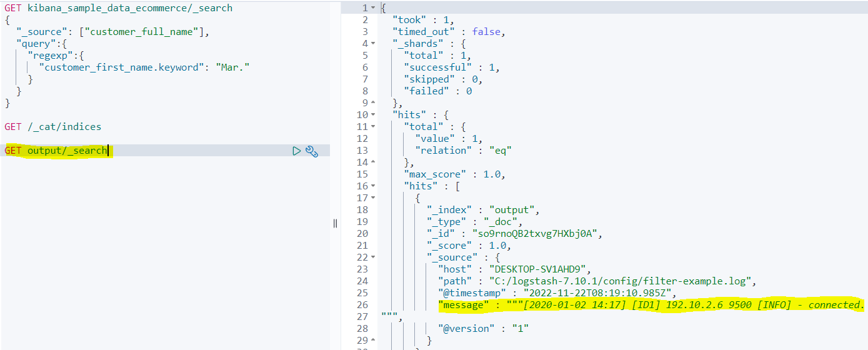Click the "took" : 1 response line
Viewport: 868px width, 350px height.
click(423, 20)
